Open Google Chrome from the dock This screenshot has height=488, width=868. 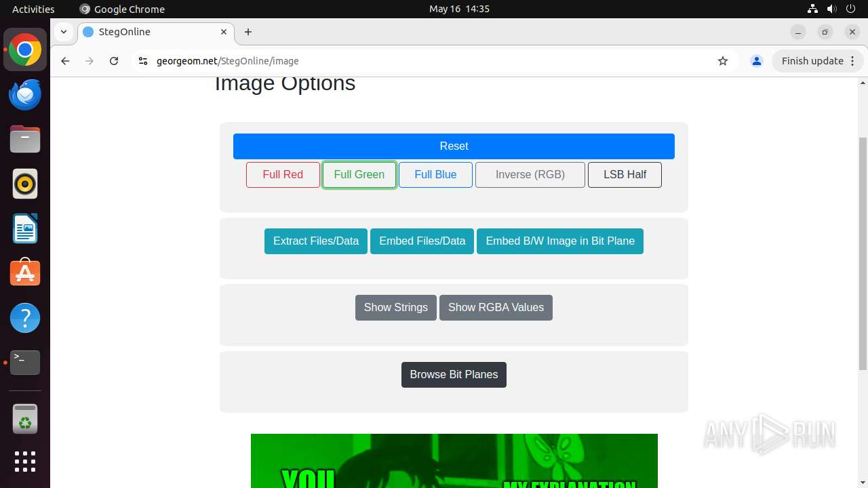pyautogui.click(x=25, y=50)
